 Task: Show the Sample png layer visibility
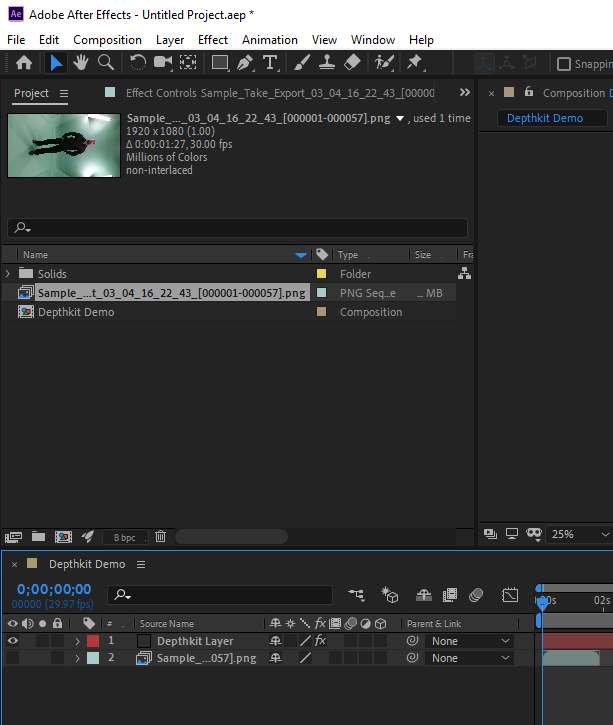pyautogui.click(x=13, y=658)
